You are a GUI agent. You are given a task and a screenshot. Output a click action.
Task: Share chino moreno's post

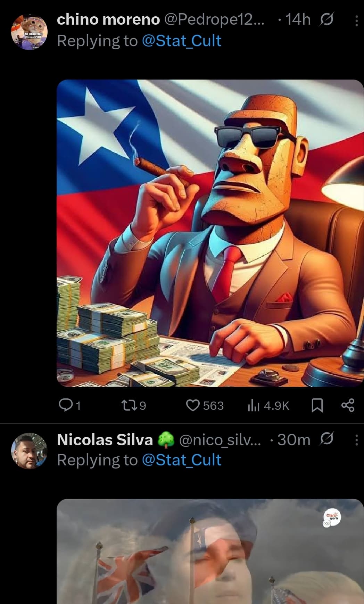[x=348, y=405]
